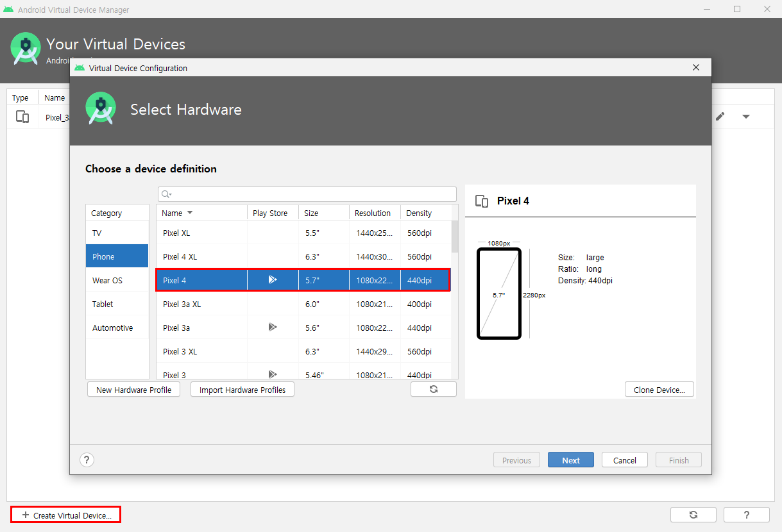Viewport: 782px width, 532px height.
Task: Focus the device search input field
Action: [x=307, y=194]
